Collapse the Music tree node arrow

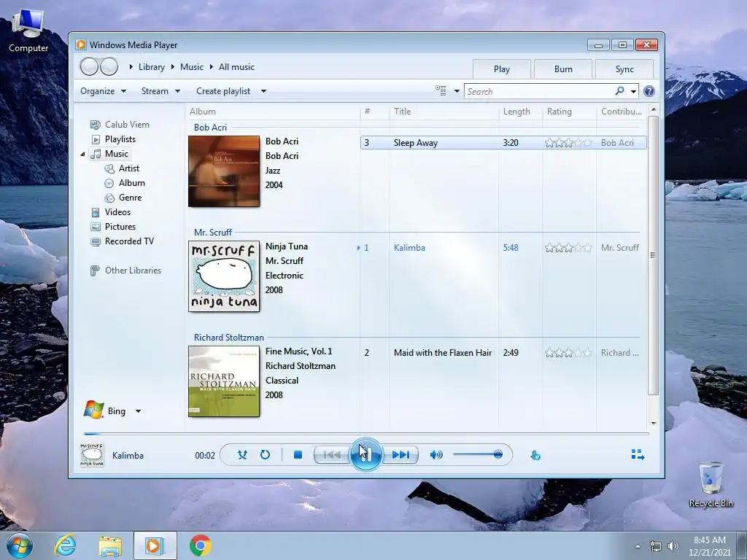(x=82, y=154)
